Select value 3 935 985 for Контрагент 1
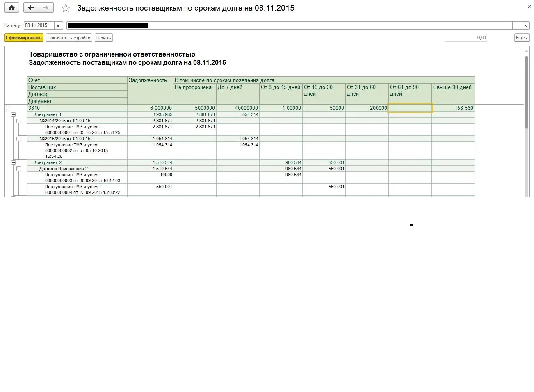The image size is (534, 392). coord(150,114)
